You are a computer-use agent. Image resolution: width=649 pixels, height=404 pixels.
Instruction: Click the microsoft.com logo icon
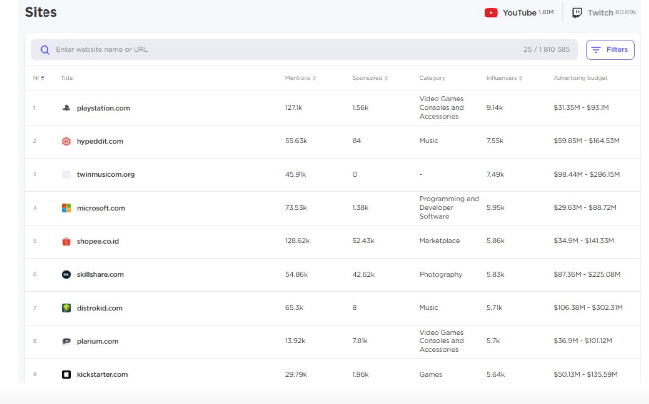66,208
